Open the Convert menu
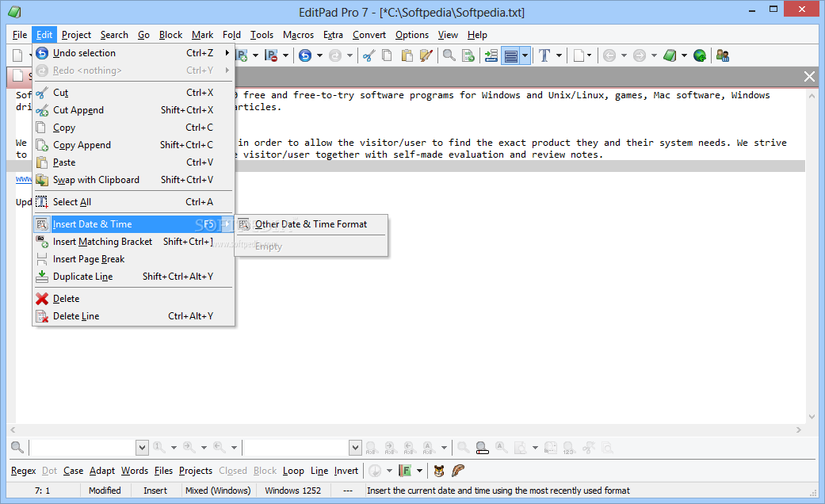 pos(369,35)
